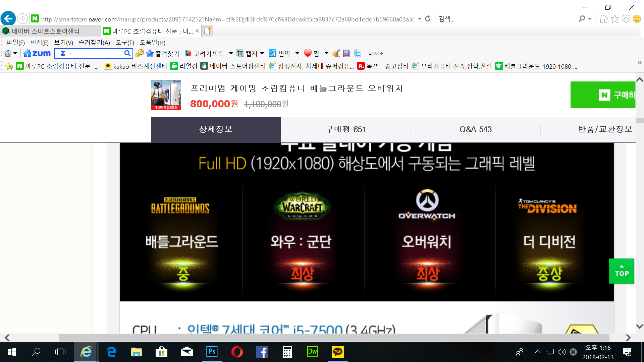Screen dimensions: 644x362
Task: Click the horizontal scrollbar right arrow
Action: (x=628, y=338)
